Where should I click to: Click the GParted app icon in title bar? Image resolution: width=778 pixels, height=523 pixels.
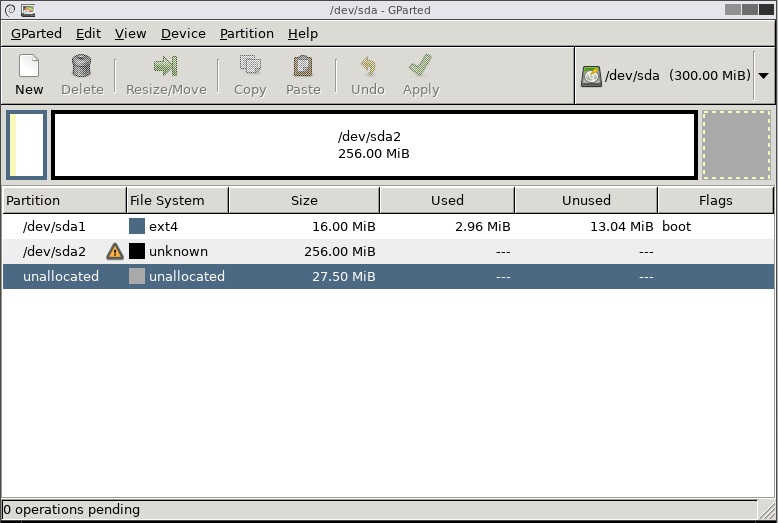pyautogui.click(x=28, y=10)
